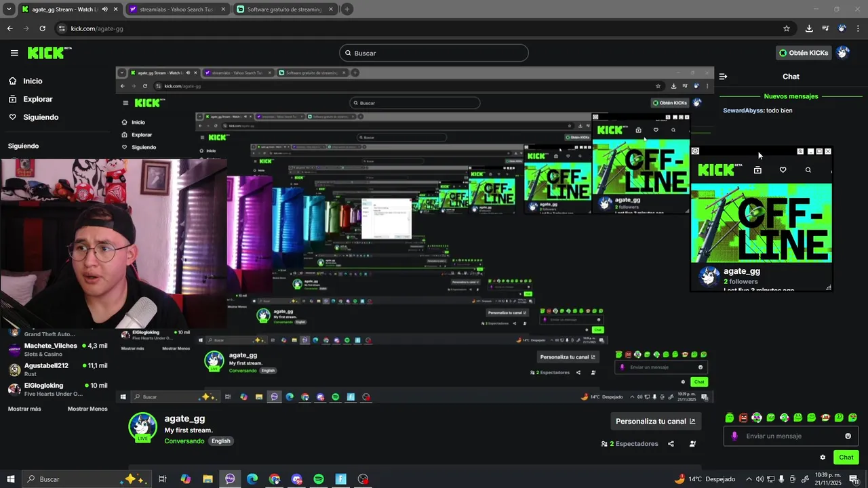Click Mostrar más in sidebar

tap(24, 409)
